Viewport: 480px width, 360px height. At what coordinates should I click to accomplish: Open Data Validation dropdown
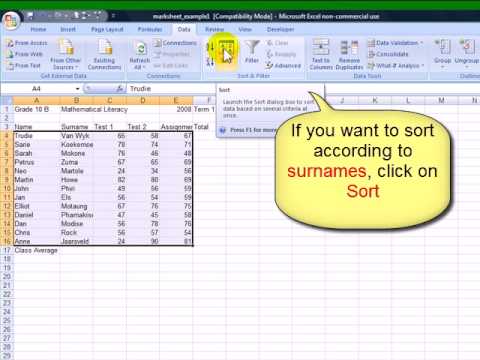[x=395, y=43]
